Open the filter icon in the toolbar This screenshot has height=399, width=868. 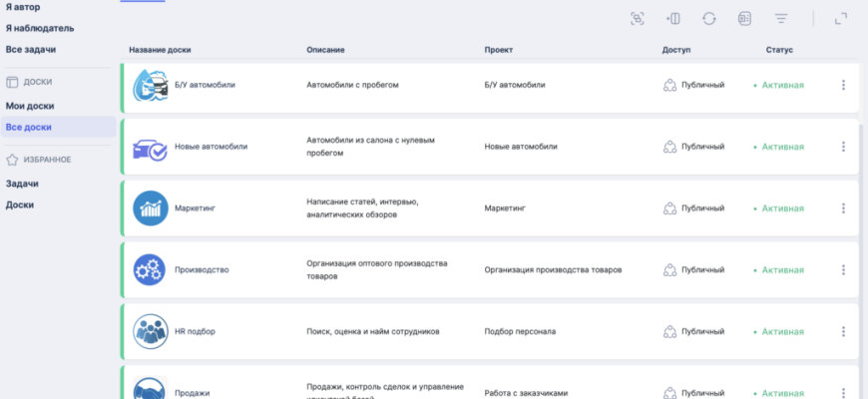point(781,18)
